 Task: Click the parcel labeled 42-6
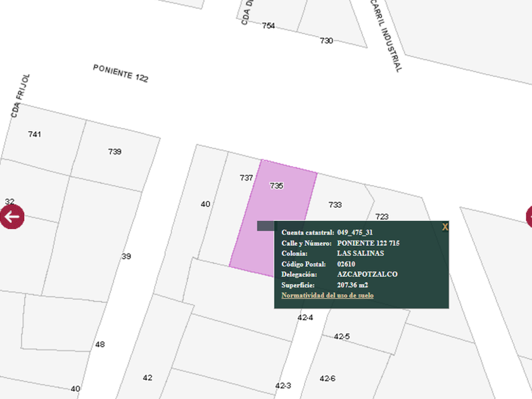tap(327, 378)
